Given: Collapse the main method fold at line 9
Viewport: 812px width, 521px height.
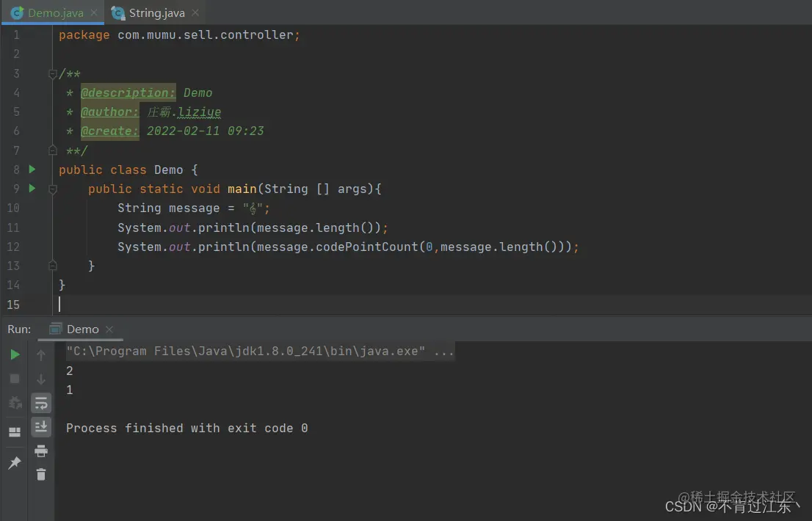Looking at the screenshot, I should [x=52, y=189].
